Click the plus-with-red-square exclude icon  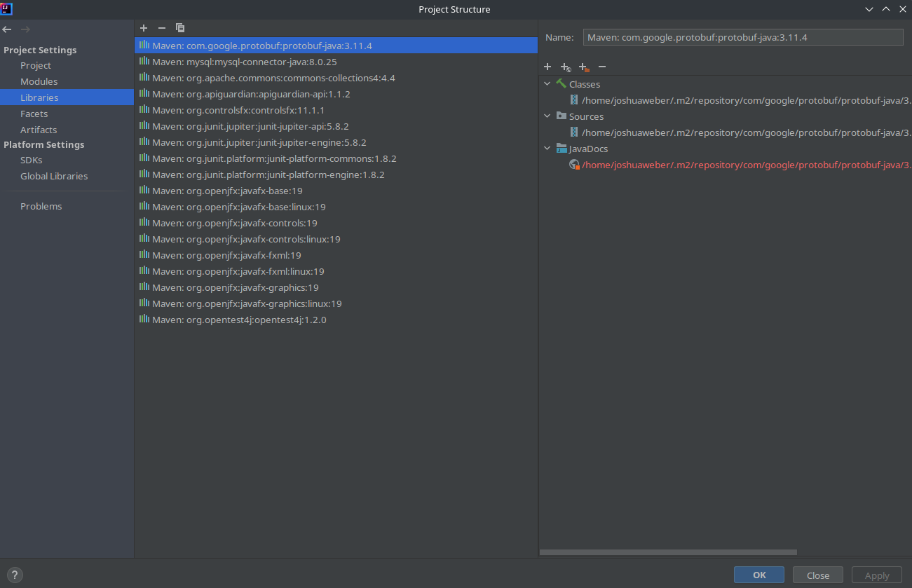tap(584, 67)
